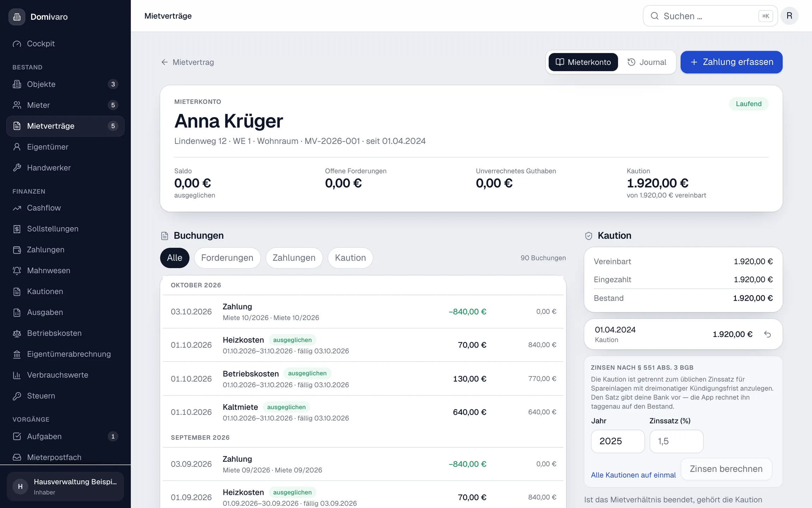Screen dimensions: 812x508
Task: Click the Zahlungen wallet icon
Action: 17,250
